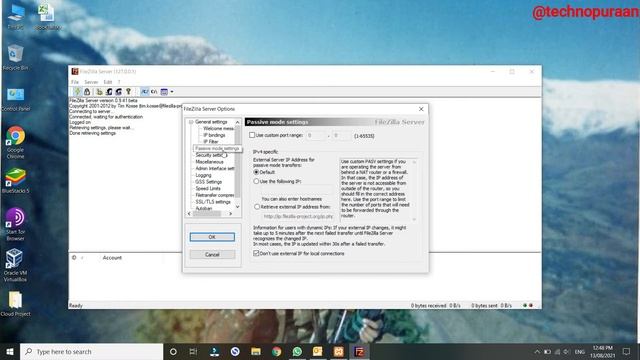Open the File menu

(75, 82)
